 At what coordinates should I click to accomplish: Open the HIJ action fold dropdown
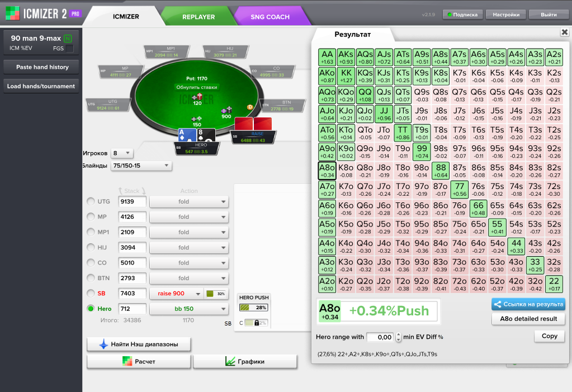(x=189, y=248)
